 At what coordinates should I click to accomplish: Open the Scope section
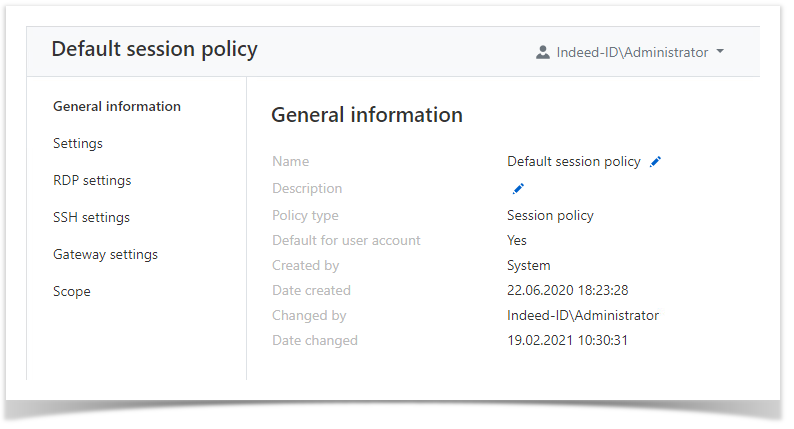[x=72, y=292]
